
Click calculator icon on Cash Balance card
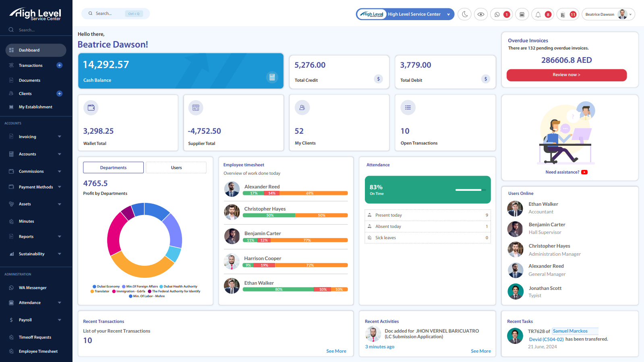272,77
